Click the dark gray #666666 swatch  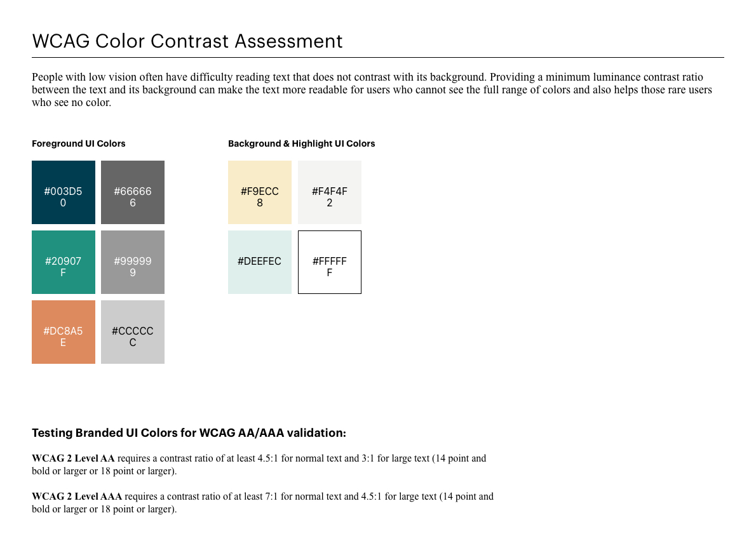(133, 192)
